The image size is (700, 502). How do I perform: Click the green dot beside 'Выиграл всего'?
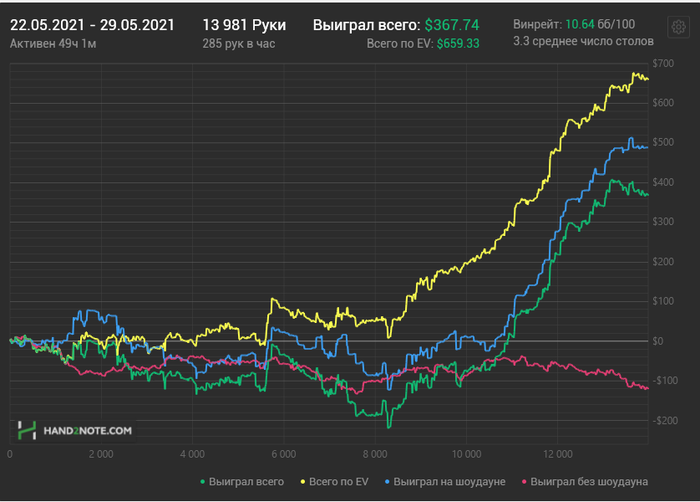[203, 482]
